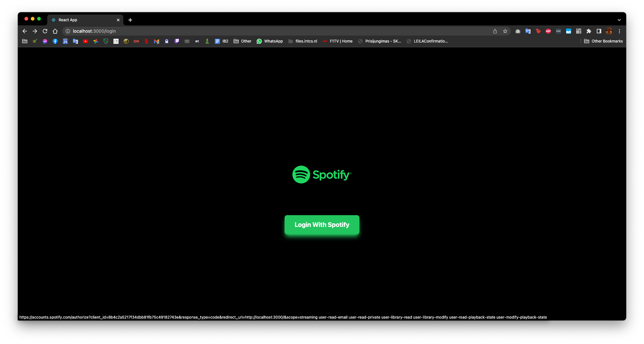Share this page via share icon
The image size is (644, 344).
coord(495,31)
